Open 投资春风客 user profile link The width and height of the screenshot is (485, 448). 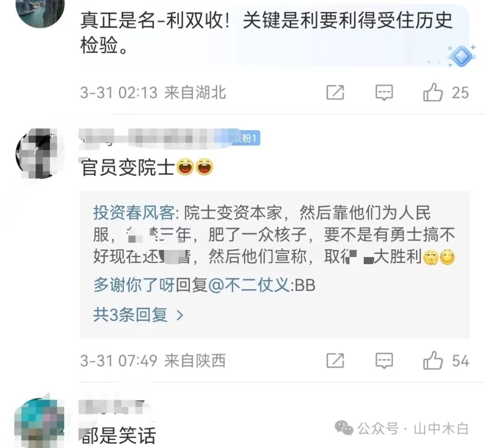coord(134,213)
